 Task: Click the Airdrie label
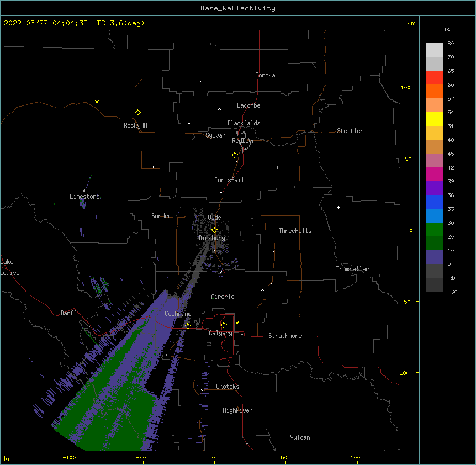pos(223,297)
